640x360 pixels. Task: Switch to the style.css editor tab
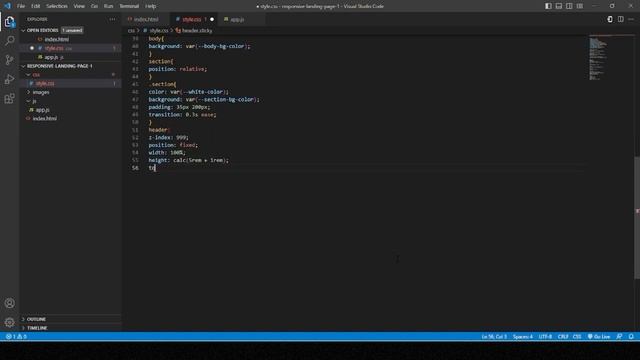tap(192, 19)
